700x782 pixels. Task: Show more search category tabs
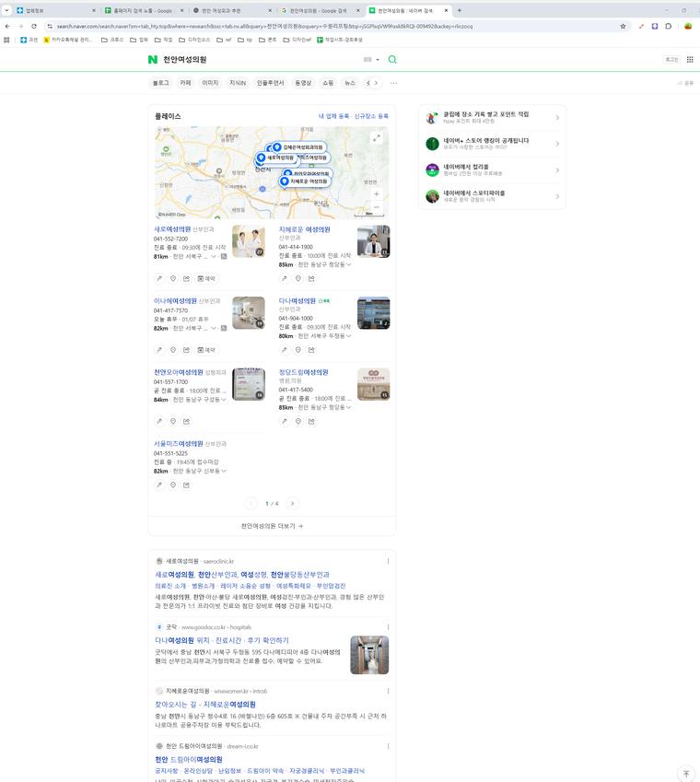click(x=376, y=83)
